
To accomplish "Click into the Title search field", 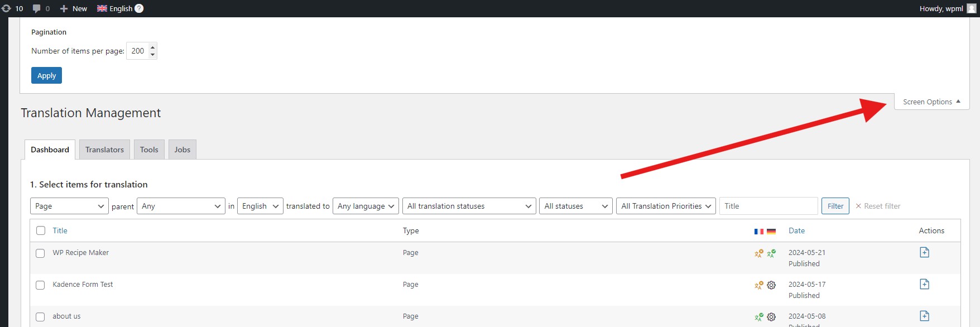I will (768, 206).
